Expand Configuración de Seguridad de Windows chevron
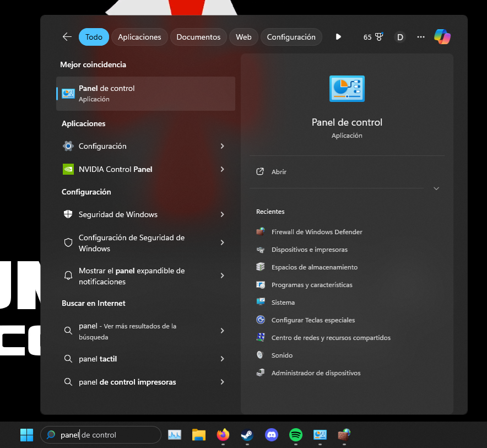Viewport: 487px width, 448px height. [222, 242]
